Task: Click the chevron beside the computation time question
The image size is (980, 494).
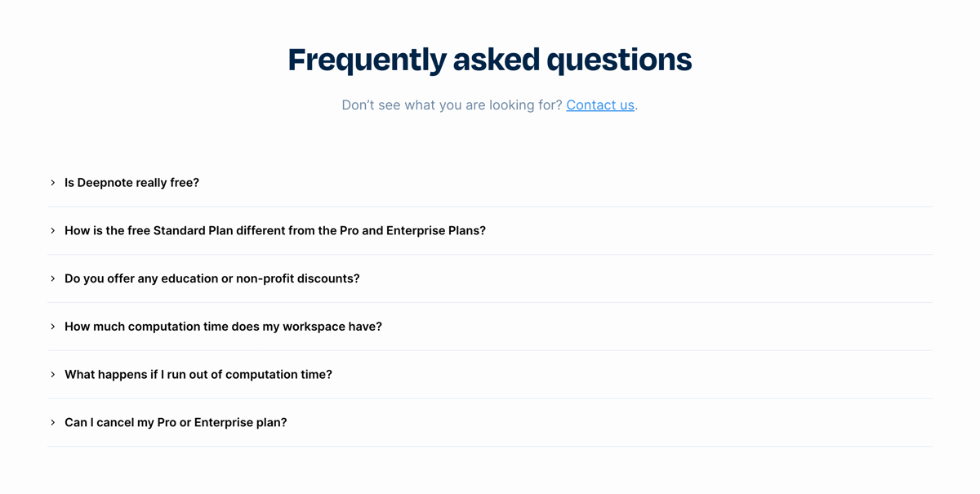Action: click(x=52, y=326)
